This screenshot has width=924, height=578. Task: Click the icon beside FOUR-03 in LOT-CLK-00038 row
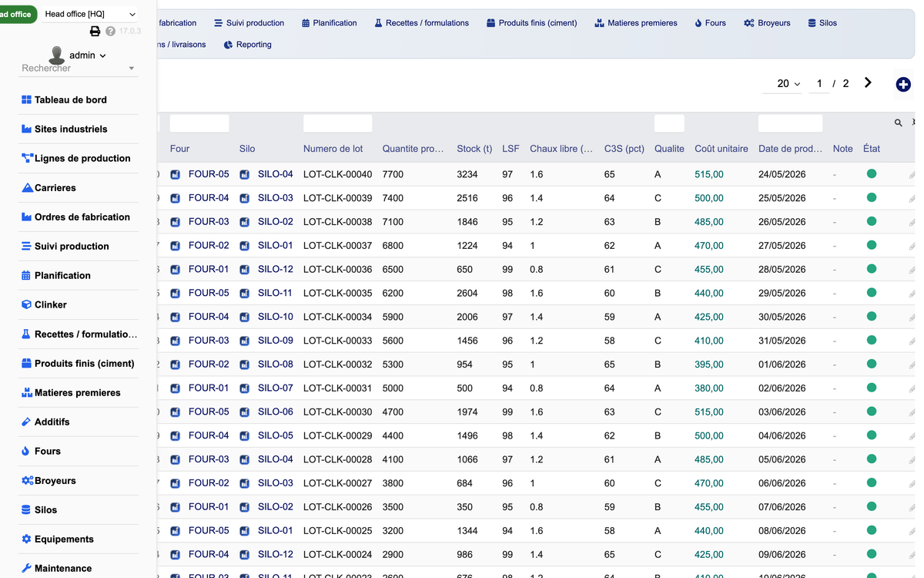click(x=176, y=222)
